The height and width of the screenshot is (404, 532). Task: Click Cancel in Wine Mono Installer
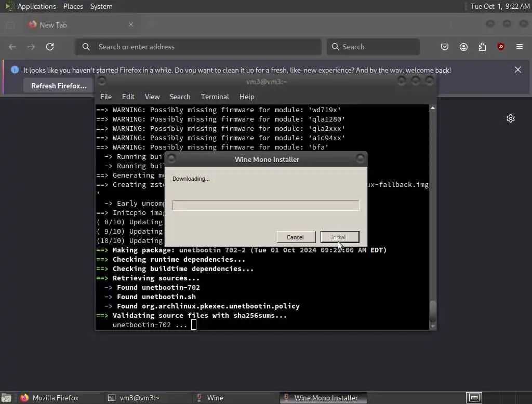click(x=296, y=237)
